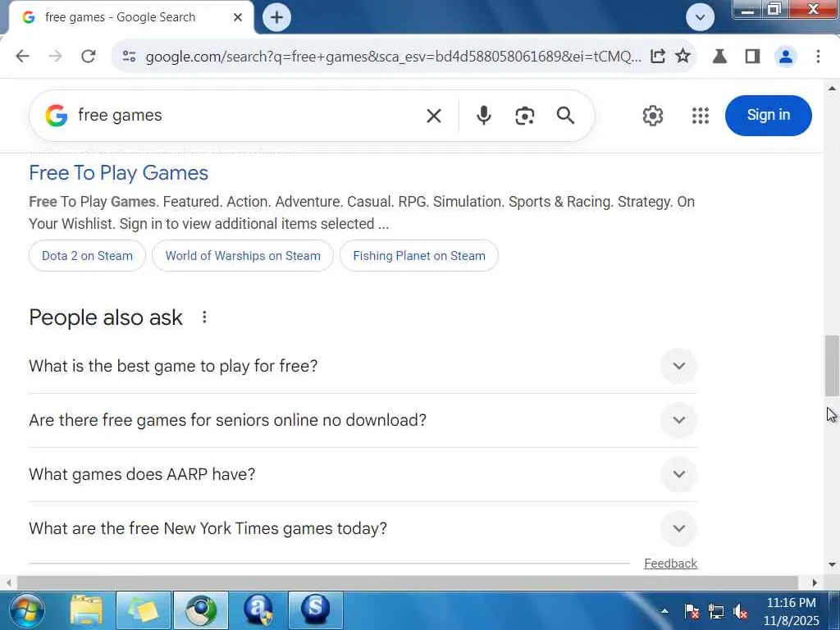Open the Google apps grid
This screenshot has width=840, height=630.
pyautogui.click(x=701, y=115)
